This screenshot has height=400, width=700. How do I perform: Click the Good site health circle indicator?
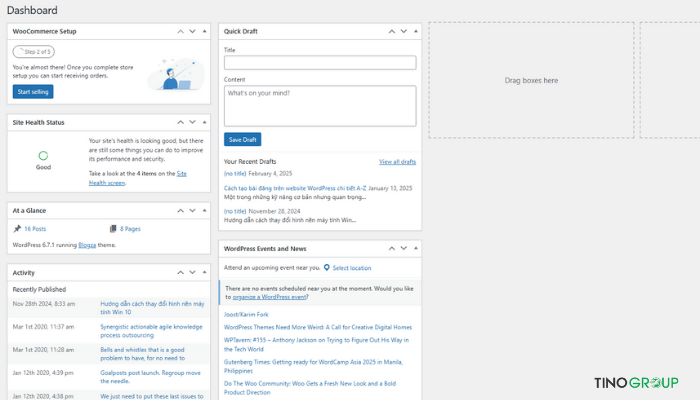click(43, 155)
